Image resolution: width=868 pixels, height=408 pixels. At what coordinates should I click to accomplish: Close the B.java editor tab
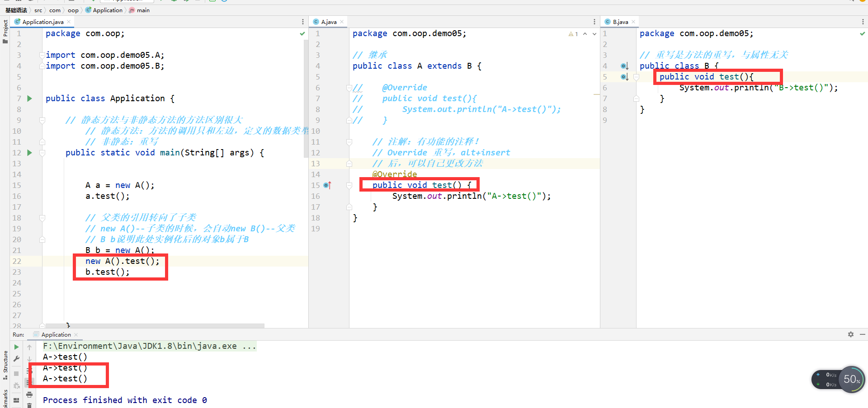click(633, 22)
